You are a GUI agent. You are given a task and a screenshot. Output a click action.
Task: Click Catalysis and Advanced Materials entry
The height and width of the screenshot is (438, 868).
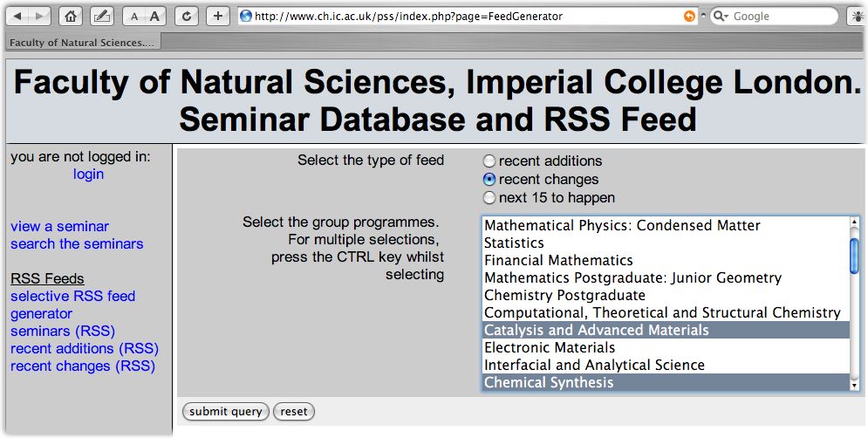click(x=666, y=330)
